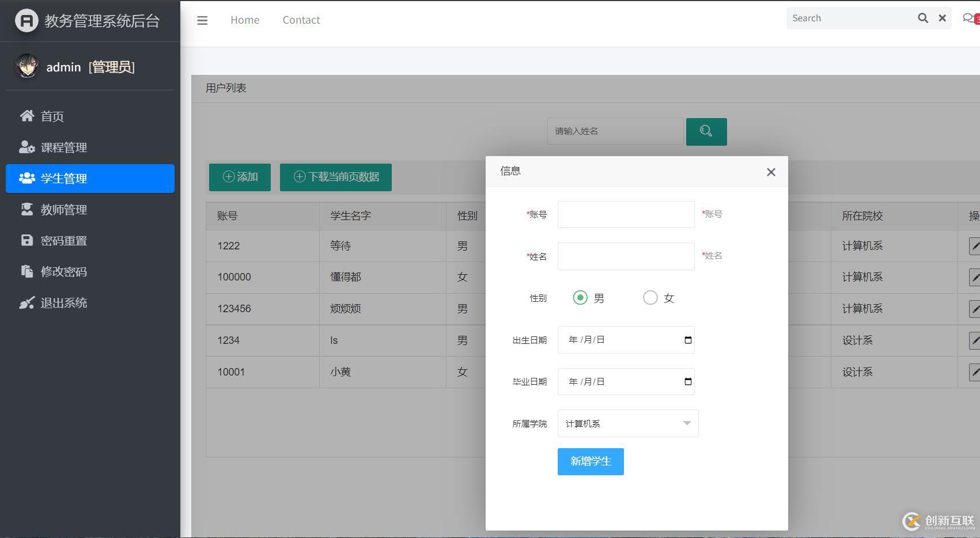This screenshot has height=538, width=980.
Task: Select the 男 gender radio button
Action: (580, 298)
